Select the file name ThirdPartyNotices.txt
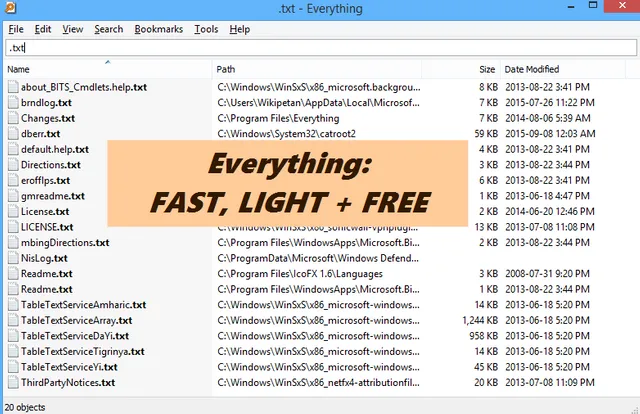The image size is (640, 414). click(x=68, y=382)
